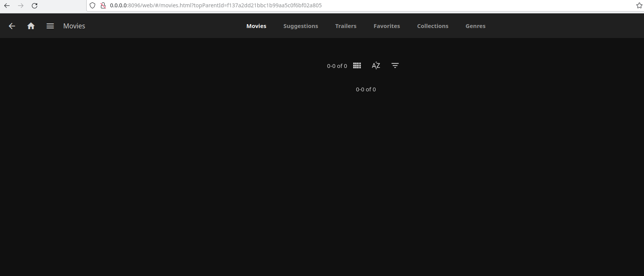
Task: Show the insecure connection lock info
Action: (103, 6)
